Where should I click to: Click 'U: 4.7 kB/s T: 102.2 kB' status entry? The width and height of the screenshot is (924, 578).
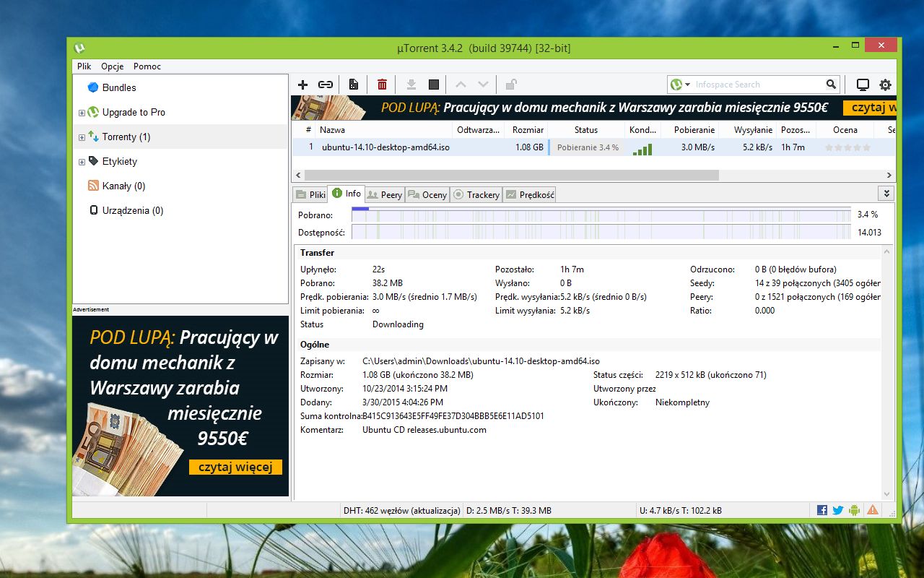(680, 510)
